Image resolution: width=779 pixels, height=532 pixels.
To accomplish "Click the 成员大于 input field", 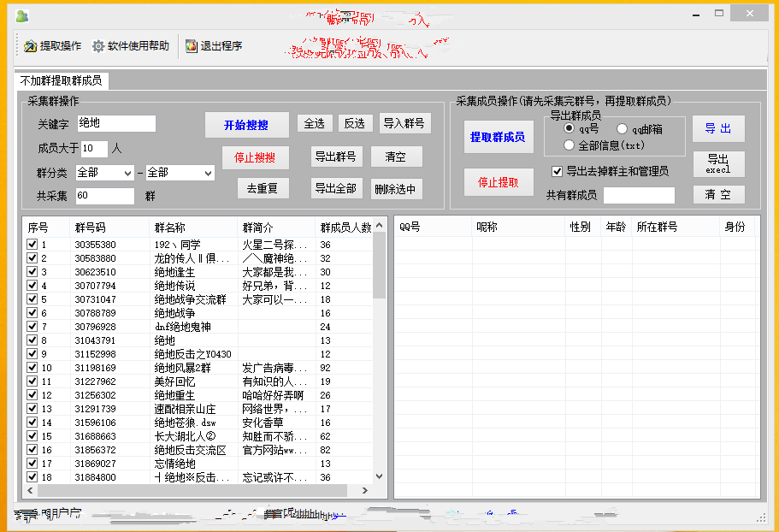I will click(94, 149).
